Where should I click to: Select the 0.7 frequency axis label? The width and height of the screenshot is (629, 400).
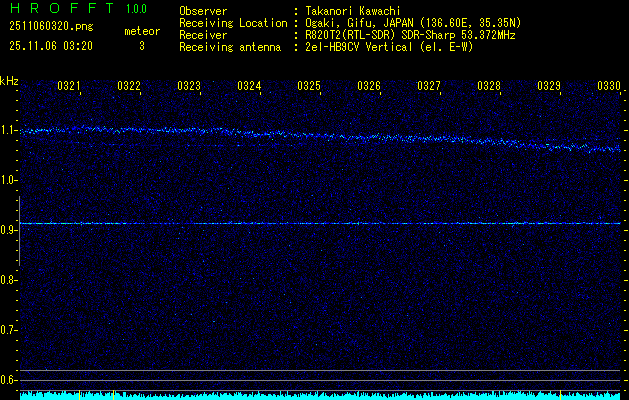click(9, 329)
